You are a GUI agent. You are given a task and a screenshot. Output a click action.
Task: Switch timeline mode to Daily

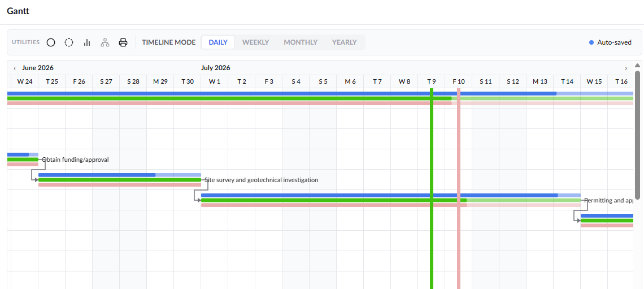coord(218,42)
